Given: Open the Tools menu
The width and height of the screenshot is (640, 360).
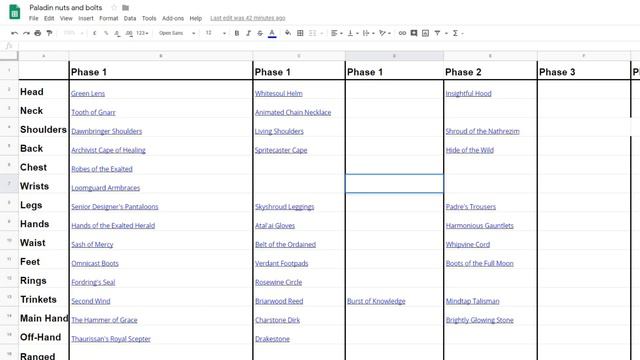Looking at the screenshot, I should coord(149,18).
